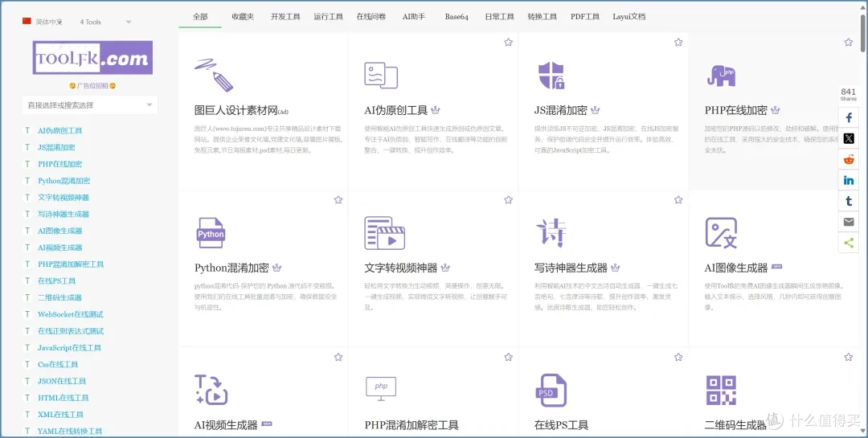Open WebSocket在线测试 sidebar link
This screenshot has width=868, height=438.
click(70, 314)
